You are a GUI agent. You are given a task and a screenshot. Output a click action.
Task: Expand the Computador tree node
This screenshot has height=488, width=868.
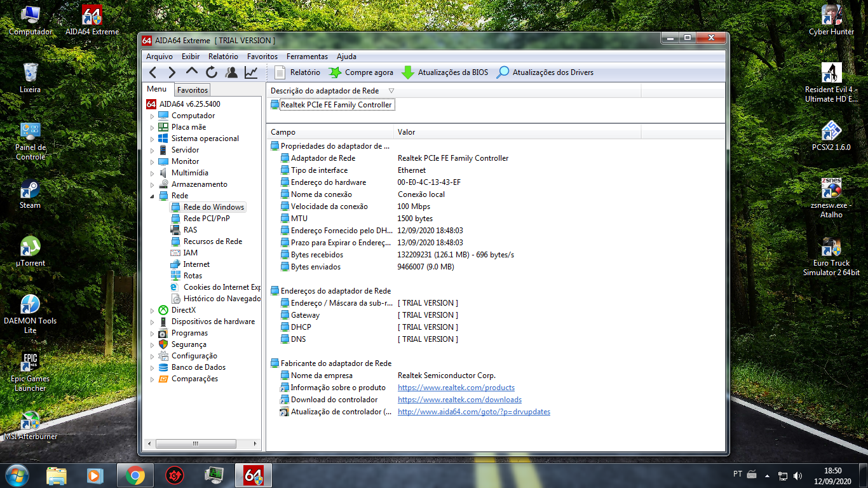(152, 116)
